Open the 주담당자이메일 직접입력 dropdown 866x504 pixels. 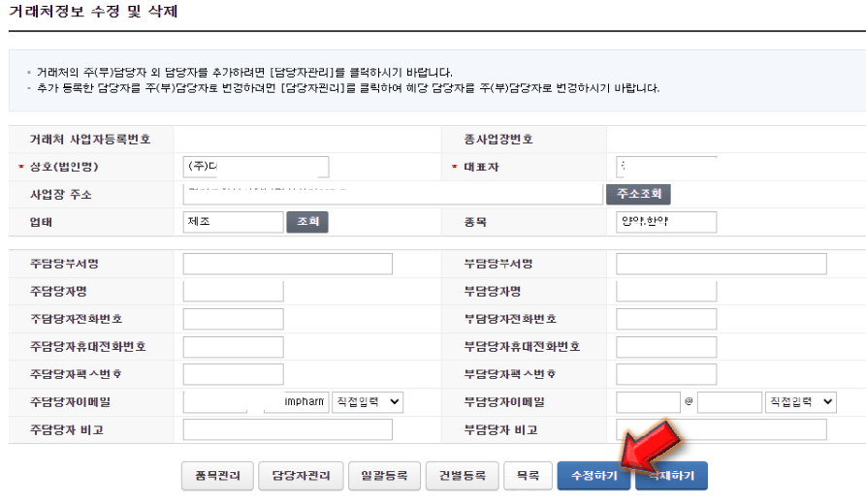(x=368, y=402)
